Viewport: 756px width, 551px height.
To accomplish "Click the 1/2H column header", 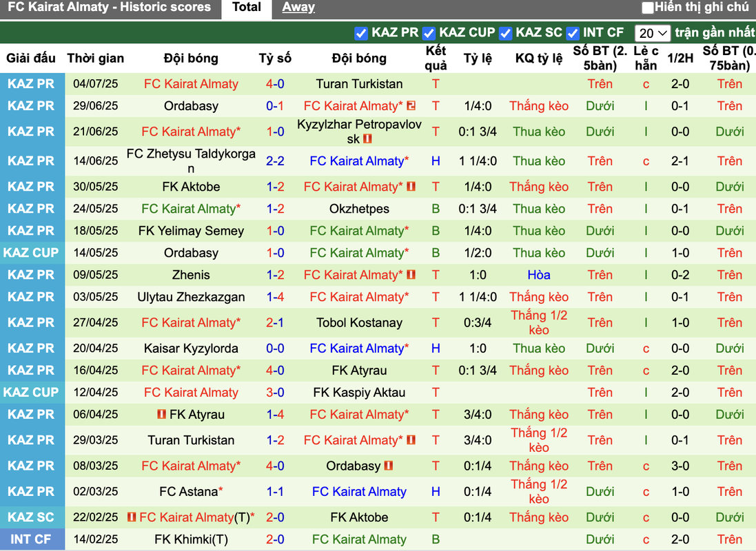I will point(680,59).
